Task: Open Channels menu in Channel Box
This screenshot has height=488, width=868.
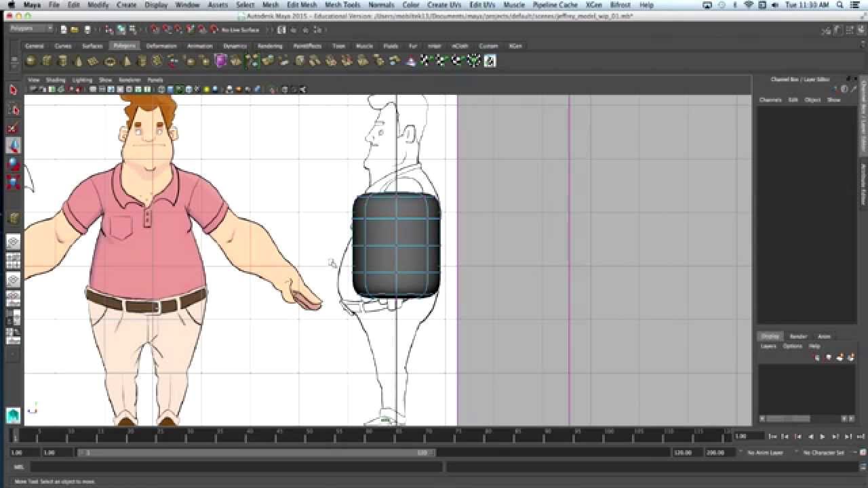Action: pyautogui.click(x=770, y=100)
